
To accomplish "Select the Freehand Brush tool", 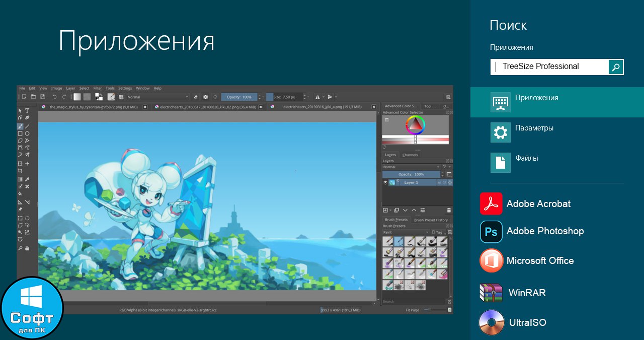I will (x=20, y=126).
